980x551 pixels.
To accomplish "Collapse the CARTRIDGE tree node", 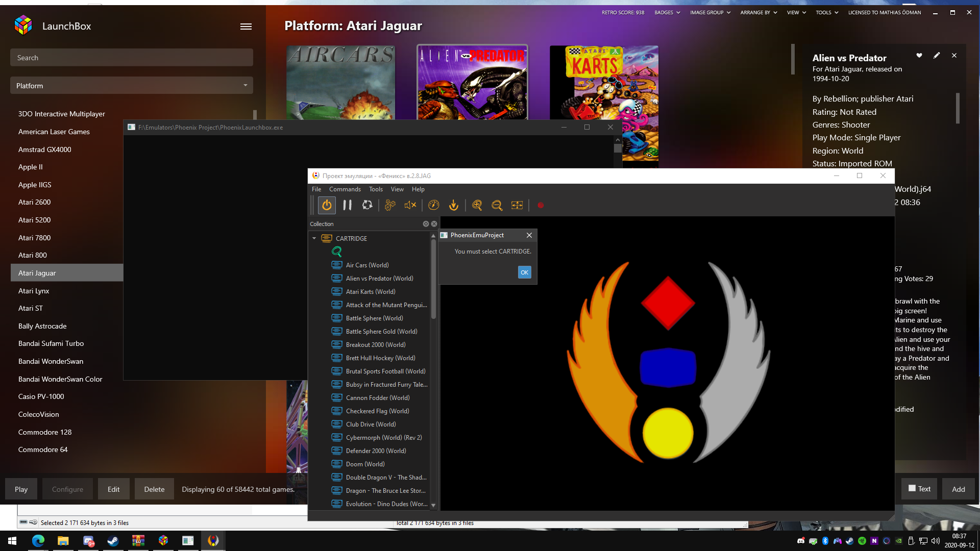I will (x=314, y=238).
